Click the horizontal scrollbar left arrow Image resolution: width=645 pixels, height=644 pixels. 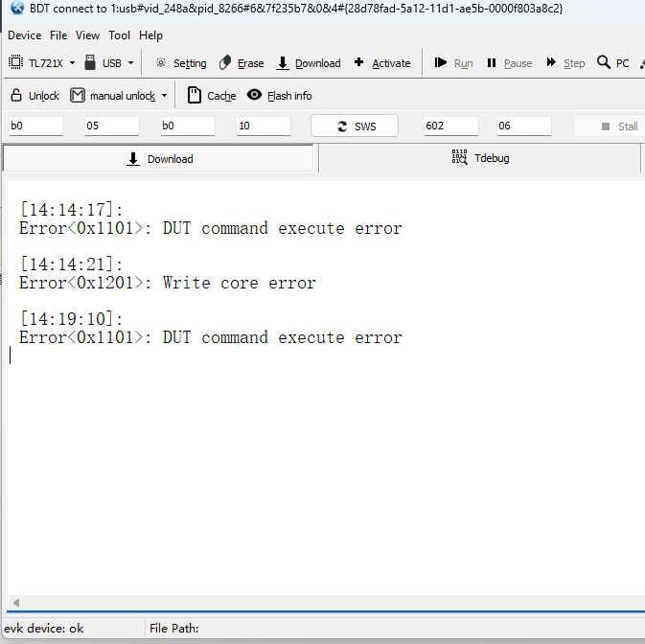tap(14, 603)
